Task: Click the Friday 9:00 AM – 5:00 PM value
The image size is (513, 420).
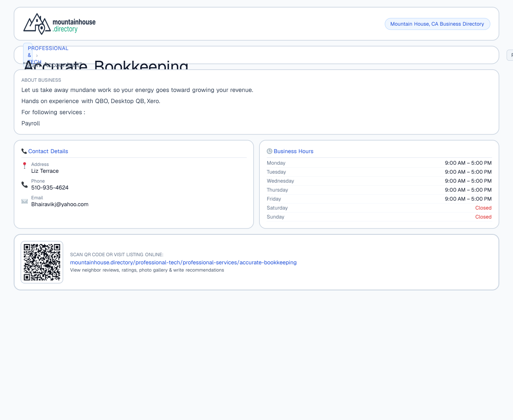Action: tap(468, 199)
